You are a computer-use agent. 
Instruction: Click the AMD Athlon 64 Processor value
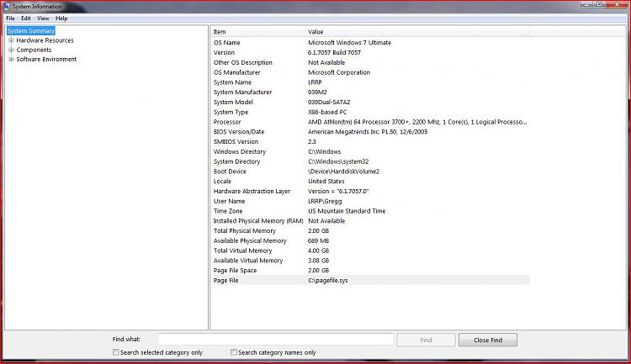pyautogui.click(x=417, y=122)
